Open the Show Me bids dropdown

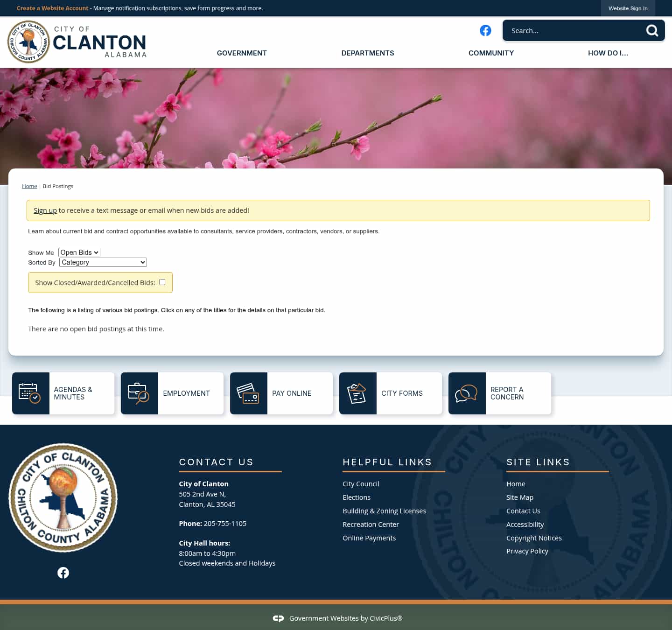tap(79, 252)
